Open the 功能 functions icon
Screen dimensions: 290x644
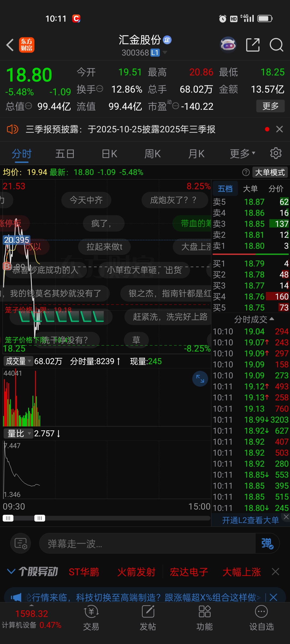tap(205, 618)
